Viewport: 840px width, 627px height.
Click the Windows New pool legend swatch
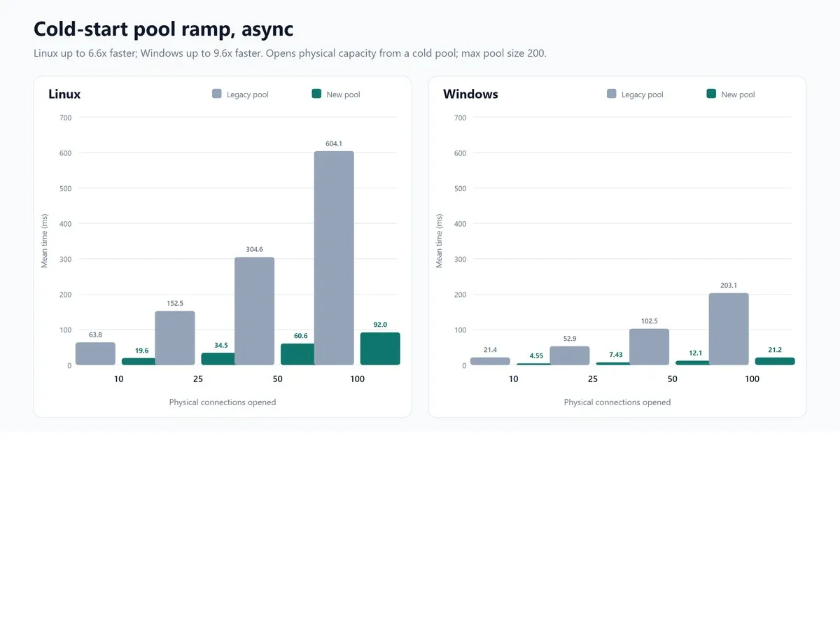711,94
